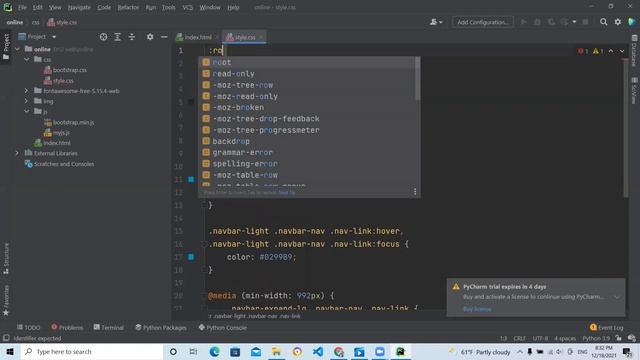The image size is (640, 360).
Task: Expand the fontawesome-free folder
Action: pos(27,91)
